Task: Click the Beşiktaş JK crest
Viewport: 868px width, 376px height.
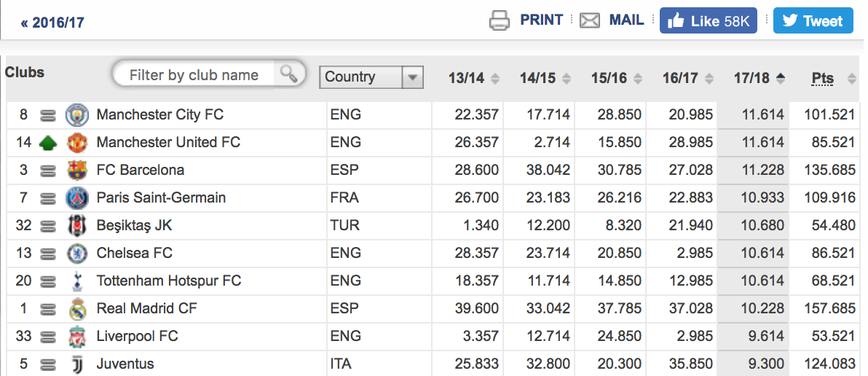Action: (77, 225)
